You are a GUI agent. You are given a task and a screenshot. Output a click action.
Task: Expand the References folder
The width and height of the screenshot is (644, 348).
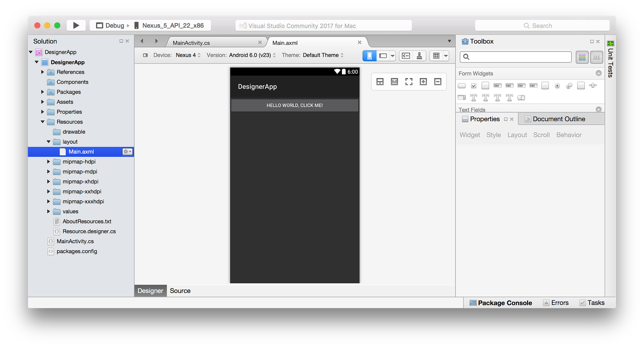pyautogui.click(x=42, y=72)
